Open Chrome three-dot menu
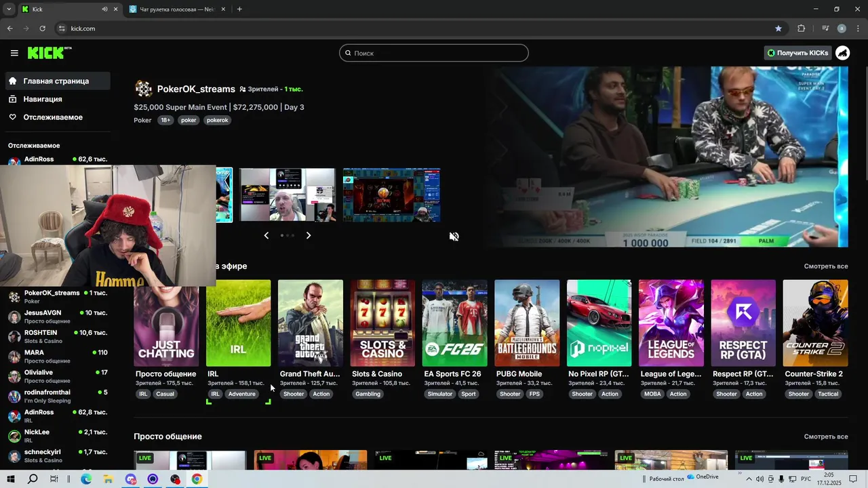The image size is (868, 488). [856, 28]
